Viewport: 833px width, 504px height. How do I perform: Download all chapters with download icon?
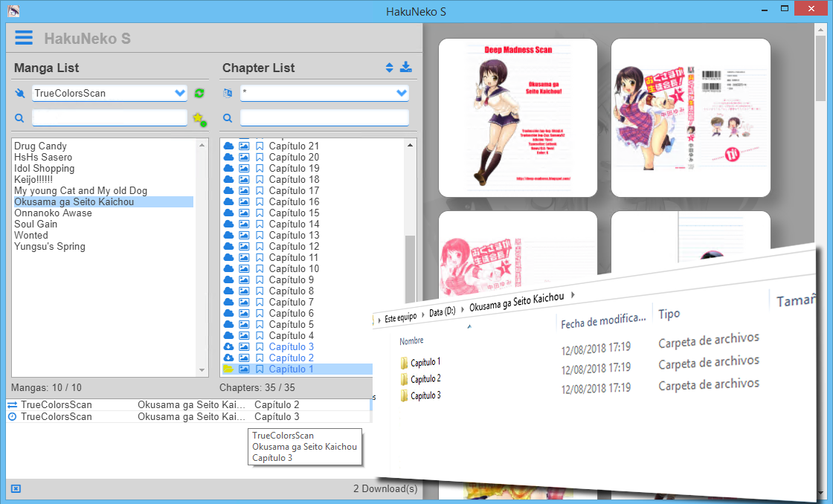coord(406,67)
